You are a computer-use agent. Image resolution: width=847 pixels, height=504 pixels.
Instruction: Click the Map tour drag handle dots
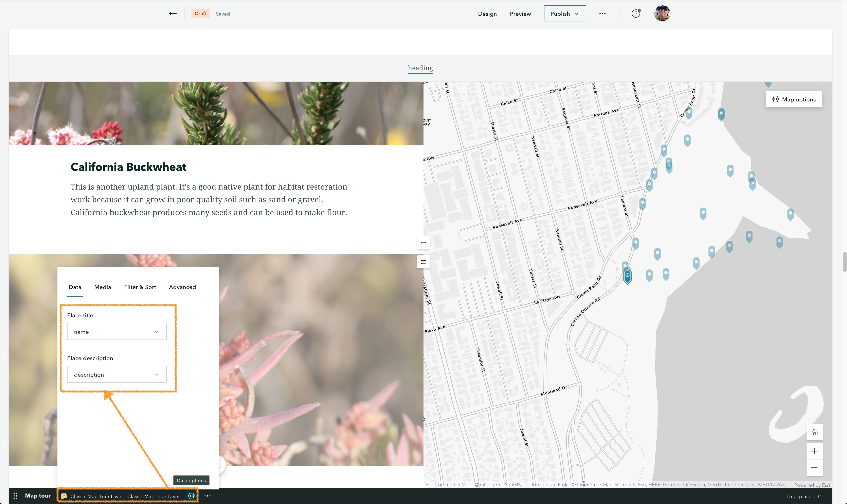(15, 496)
